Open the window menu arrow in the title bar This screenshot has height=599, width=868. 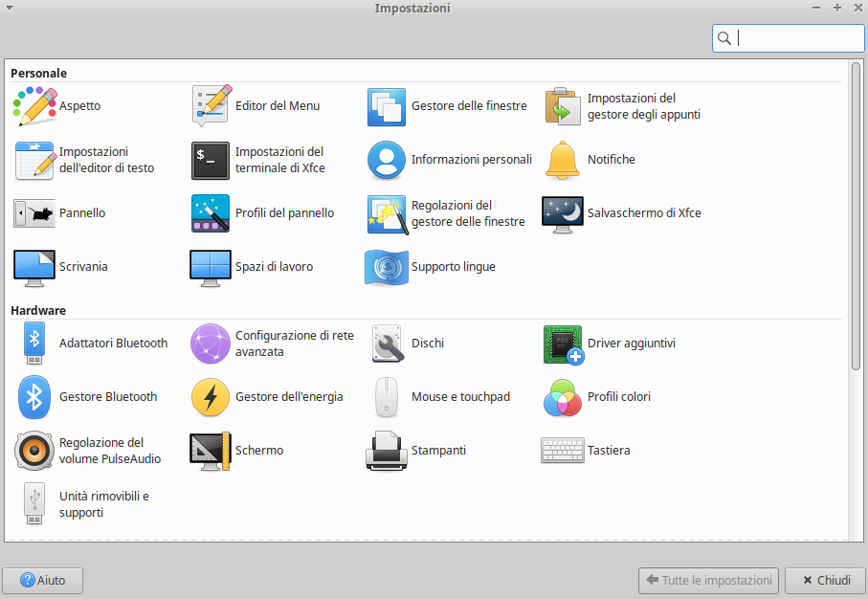pyautogui.click(x=10, y=8)
